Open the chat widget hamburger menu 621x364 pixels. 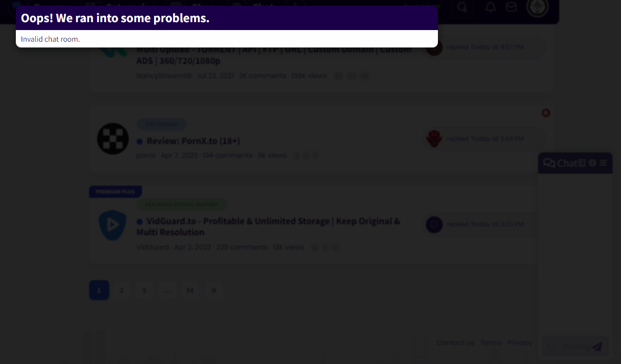click(603, 163)
